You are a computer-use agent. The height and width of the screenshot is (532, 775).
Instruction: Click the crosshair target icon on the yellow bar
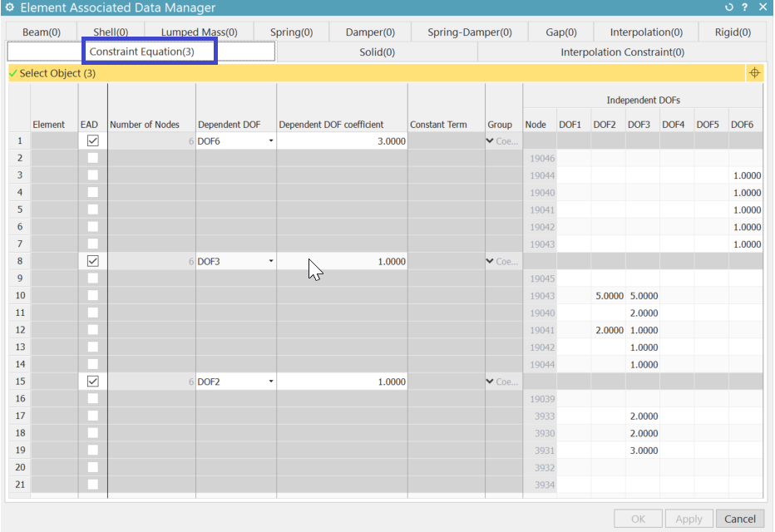click(x=755, y=72)
